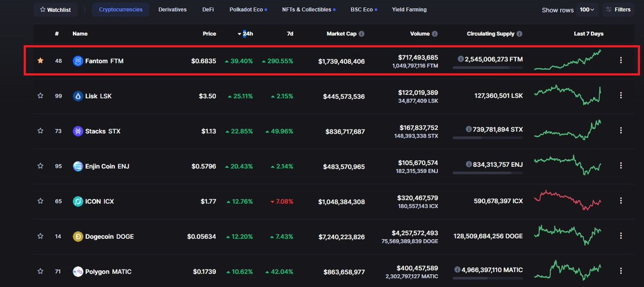This screenshot has height=287, width=644.
Task: Switch to the DeFi tab
Action: [x=208, y=10]
